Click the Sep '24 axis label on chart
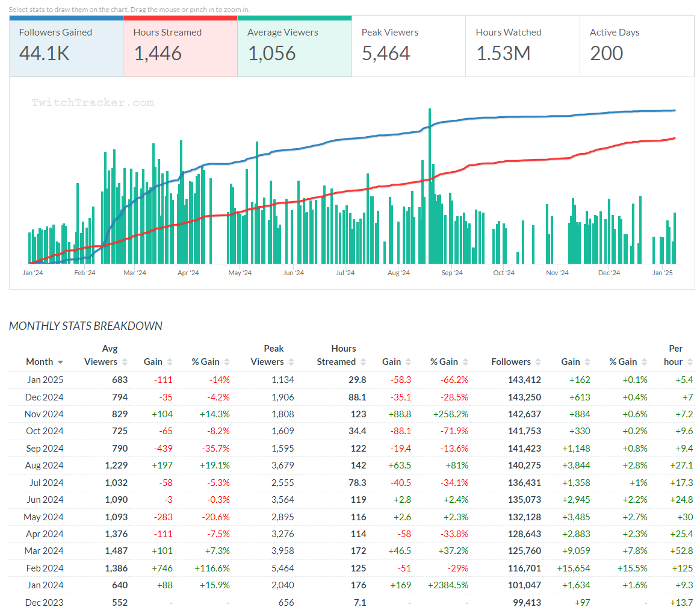 click(x=451, y=273)
